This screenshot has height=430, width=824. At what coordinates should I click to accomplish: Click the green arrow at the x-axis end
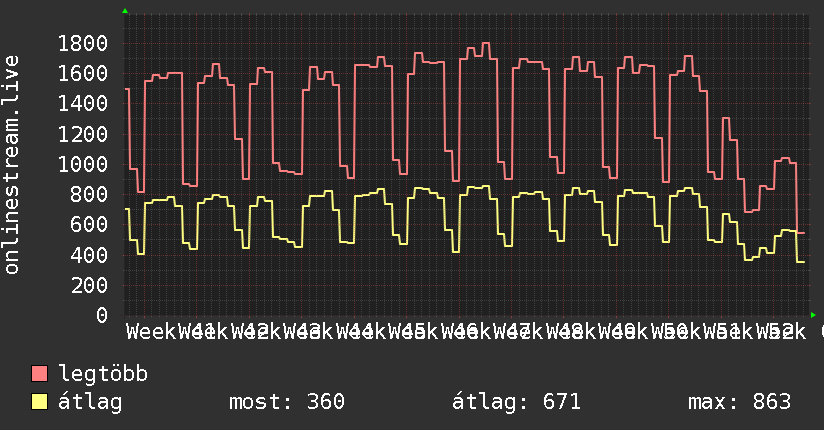click(x=813, y=315)
